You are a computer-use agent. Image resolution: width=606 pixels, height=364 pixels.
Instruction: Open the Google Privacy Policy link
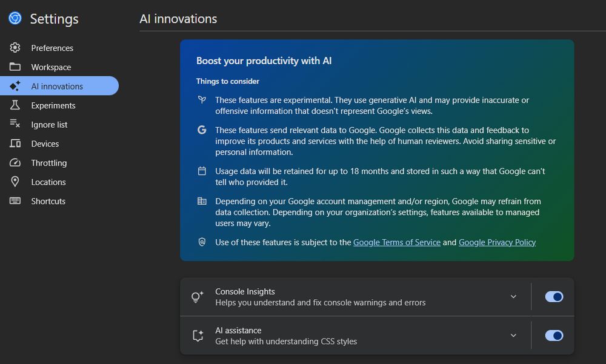[497, 242]
